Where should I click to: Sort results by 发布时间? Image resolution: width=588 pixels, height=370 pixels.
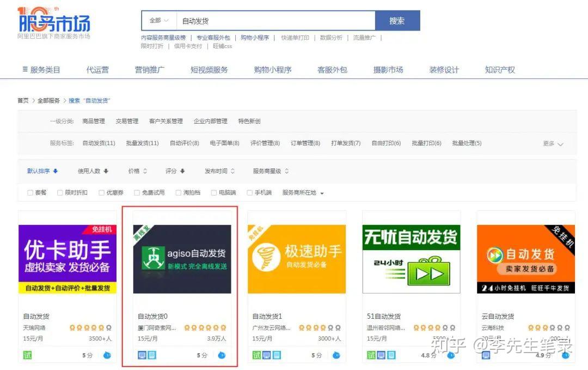coord(220,171)
